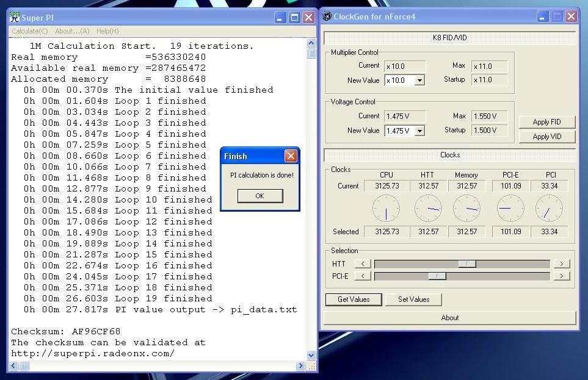Click the Selected PCI-E clock value 101.09

tap(510, 232)
